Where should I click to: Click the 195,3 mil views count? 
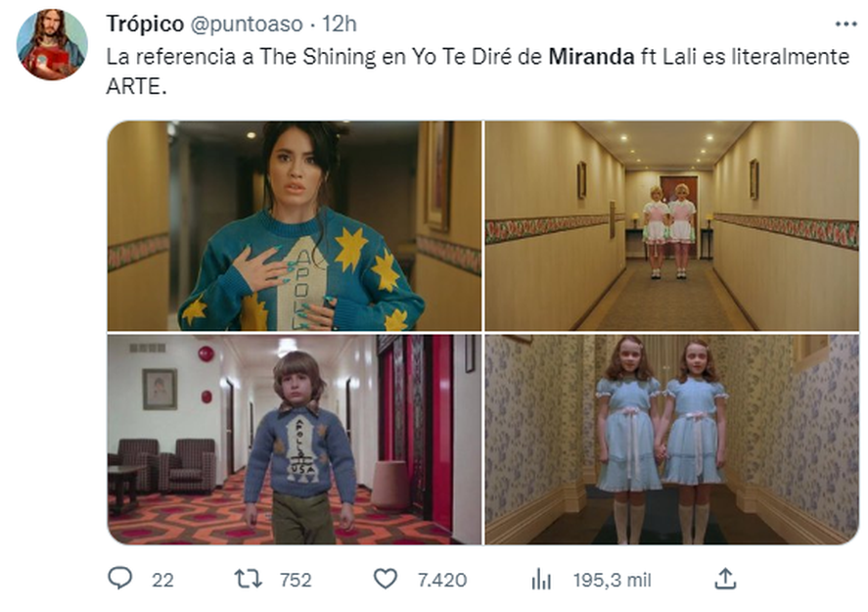[612, 581]
